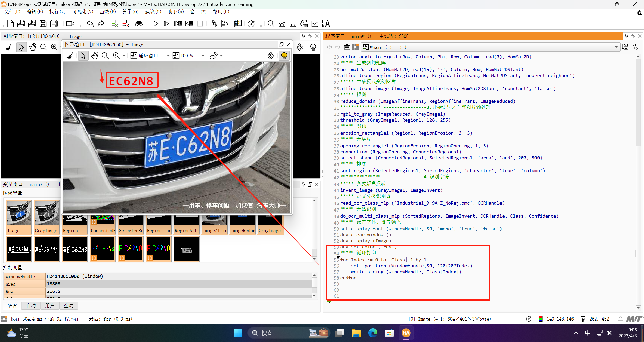This screenshot has height=342, width=644.
Task: Toggle arrow pointer select mode in floating window
Action: point(83,56)
